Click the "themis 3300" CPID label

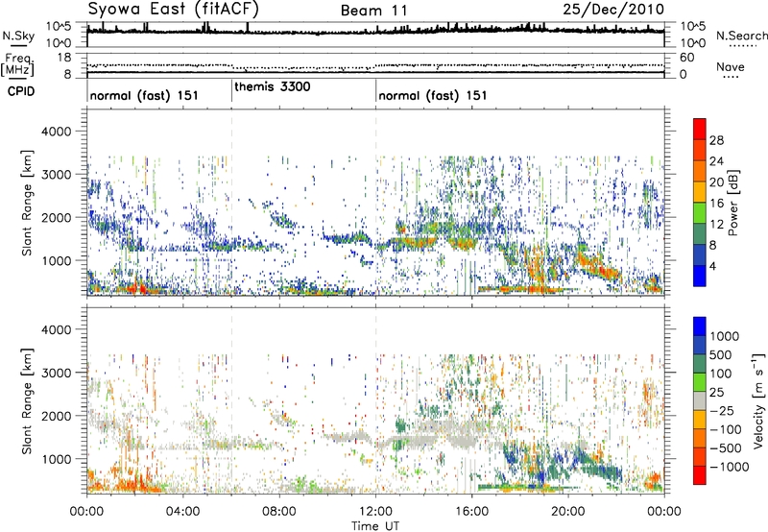[273, 86]
